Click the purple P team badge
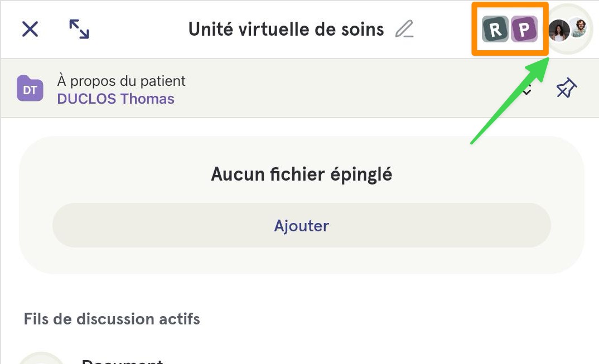The height and width of the screenshot is (364, 599). coord(524,29)
